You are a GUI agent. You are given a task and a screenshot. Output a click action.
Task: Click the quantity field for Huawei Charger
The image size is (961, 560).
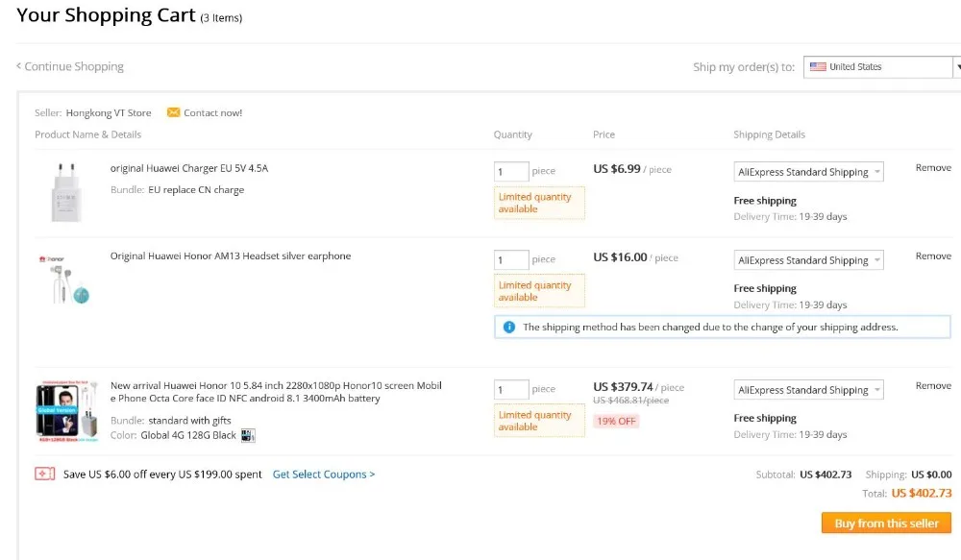[511, 172]
